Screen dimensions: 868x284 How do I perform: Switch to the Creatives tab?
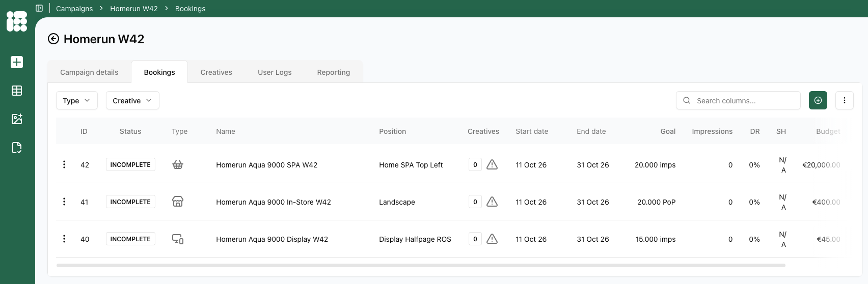tap(216, 72)
